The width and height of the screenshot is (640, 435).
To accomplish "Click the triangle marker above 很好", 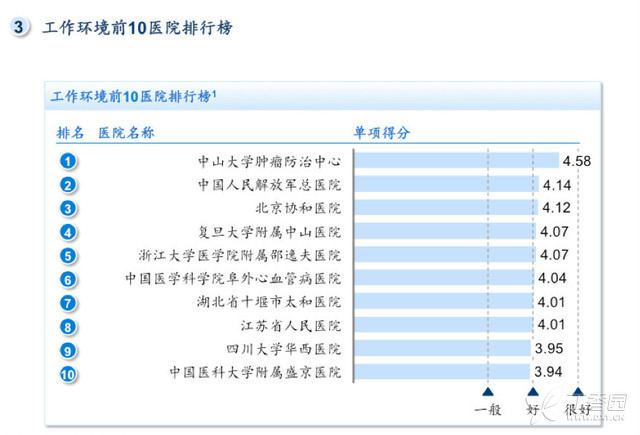I will point(578,392).
